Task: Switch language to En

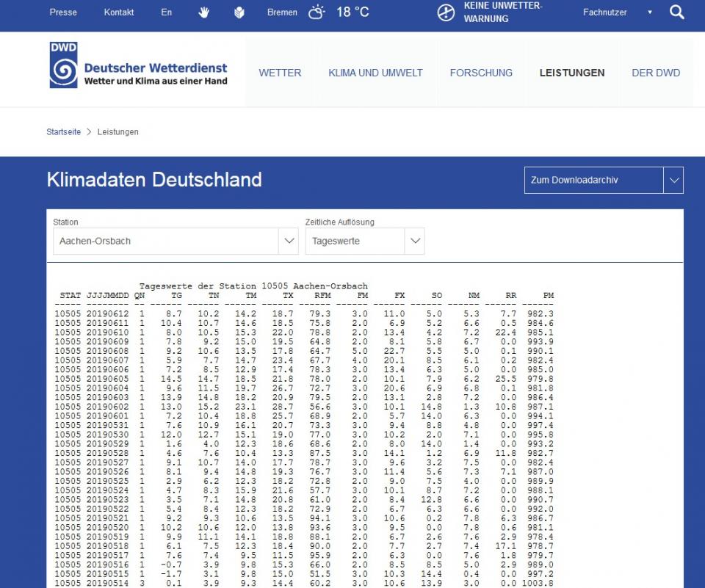Action: coord(167,12)
